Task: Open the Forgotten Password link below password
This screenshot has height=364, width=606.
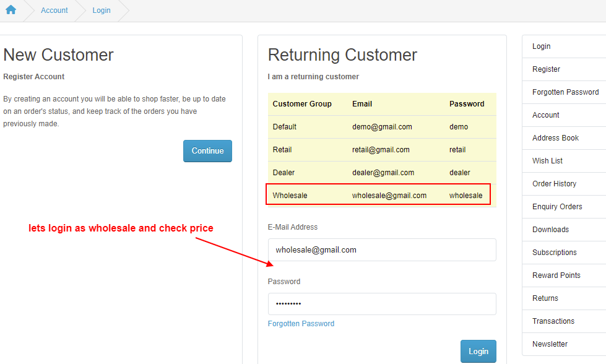Action: point(301,323)
